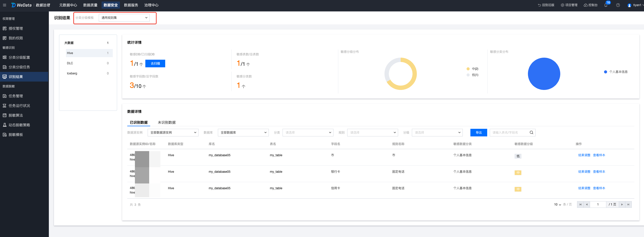Click the hamburger menu icon
The image size is (644, 237).
pyautogui.click(x=4, y=5)
